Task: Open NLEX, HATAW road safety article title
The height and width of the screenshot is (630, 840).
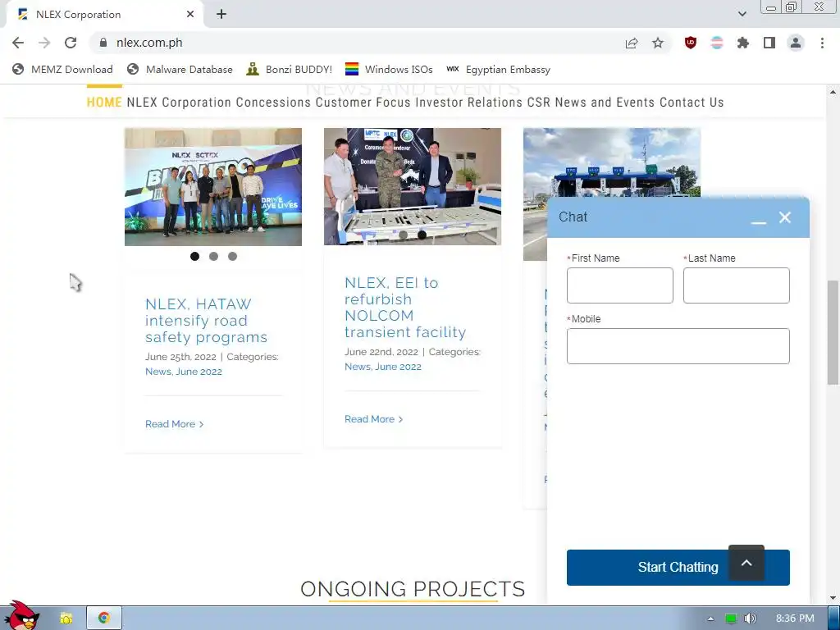Action: 206,321
